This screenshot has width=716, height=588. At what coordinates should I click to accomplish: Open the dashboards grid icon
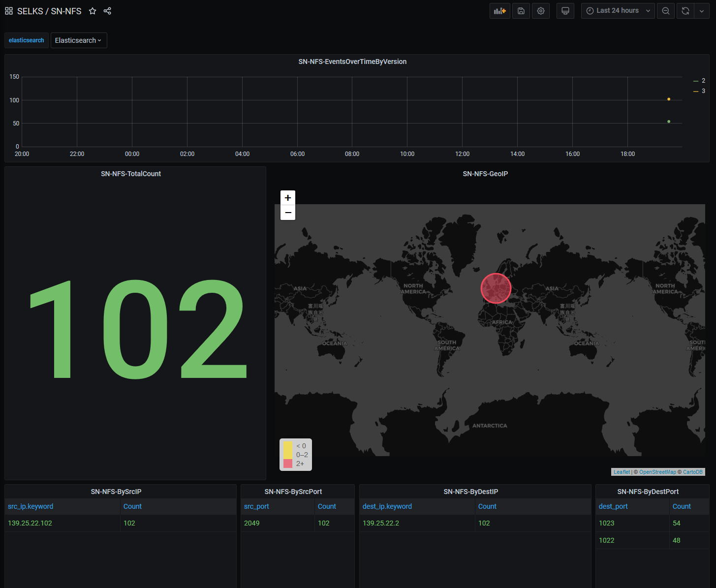click(9, 11)
